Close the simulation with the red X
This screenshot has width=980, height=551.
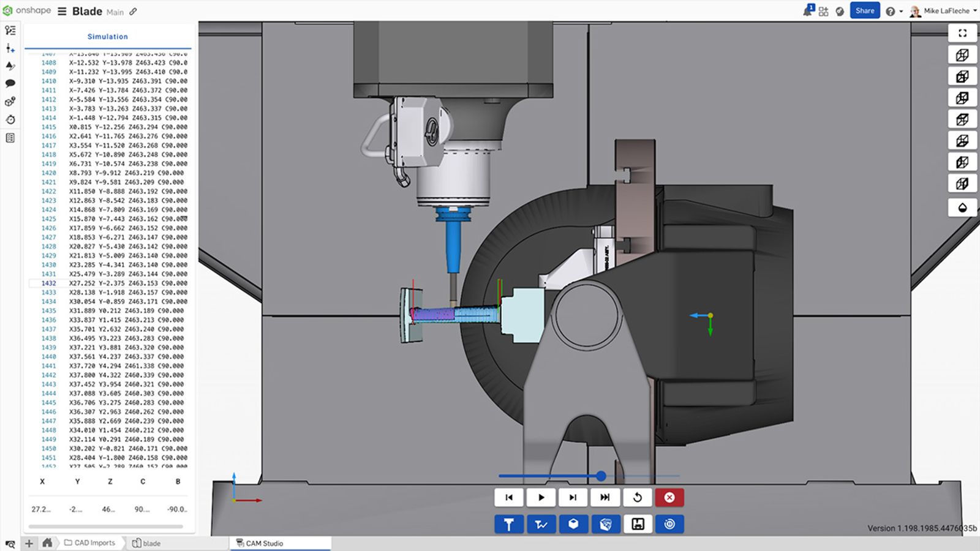[669, 497]
